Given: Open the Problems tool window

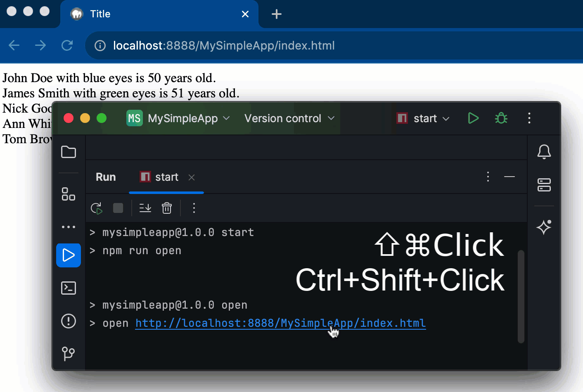Looking at the screenshot, I should coord(69,321).
